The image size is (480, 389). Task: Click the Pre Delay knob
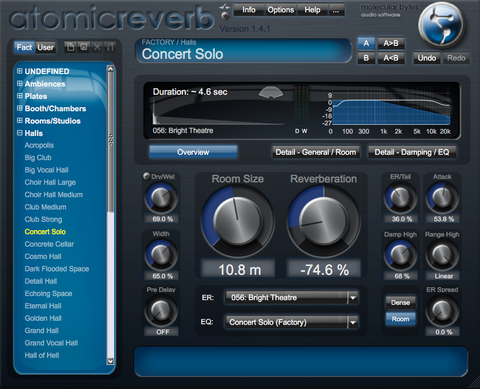[161, 311]
